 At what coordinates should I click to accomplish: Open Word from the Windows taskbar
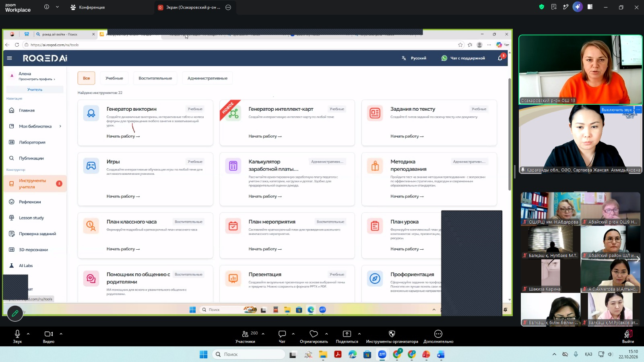click(x=441, y=354)
